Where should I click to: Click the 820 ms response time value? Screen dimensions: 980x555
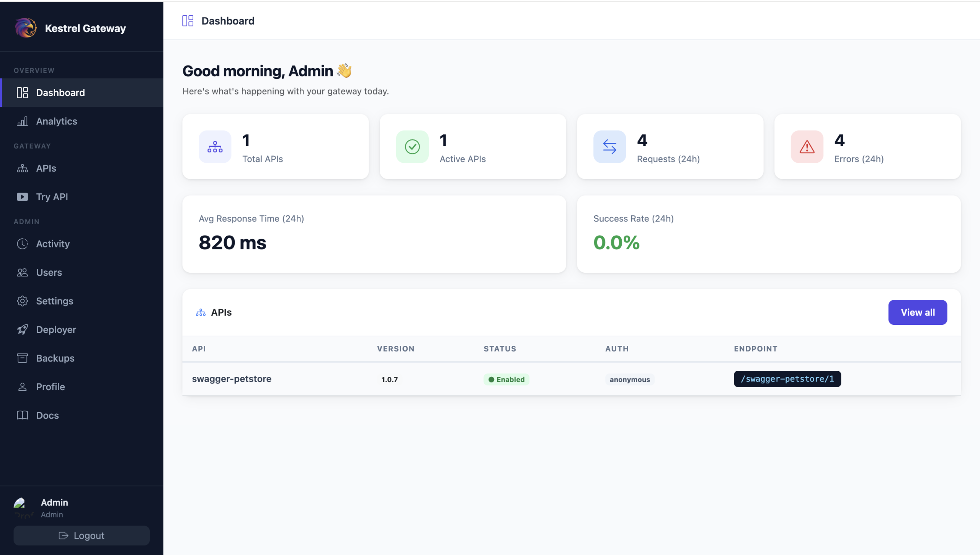coord(232,243)
